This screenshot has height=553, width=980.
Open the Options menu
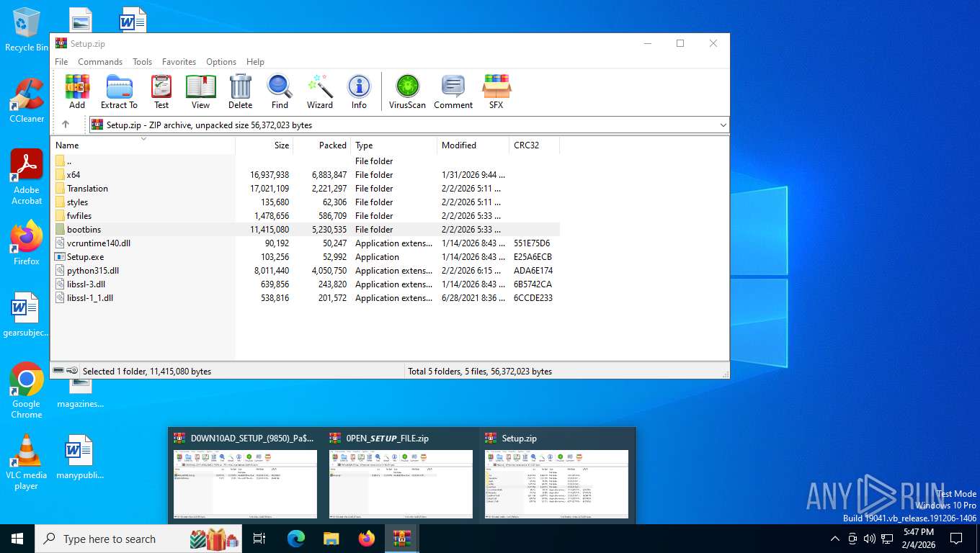[x=221, y=62]
